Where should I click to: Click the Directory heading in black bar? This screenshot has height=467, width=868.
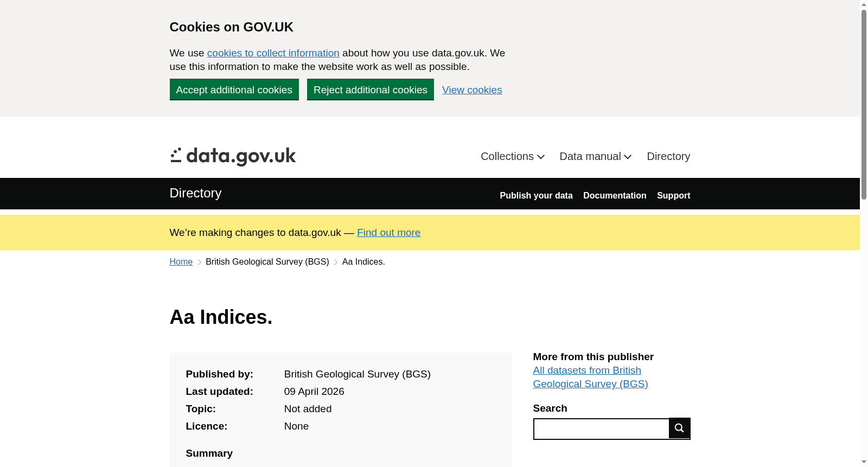tap(195, 193)
